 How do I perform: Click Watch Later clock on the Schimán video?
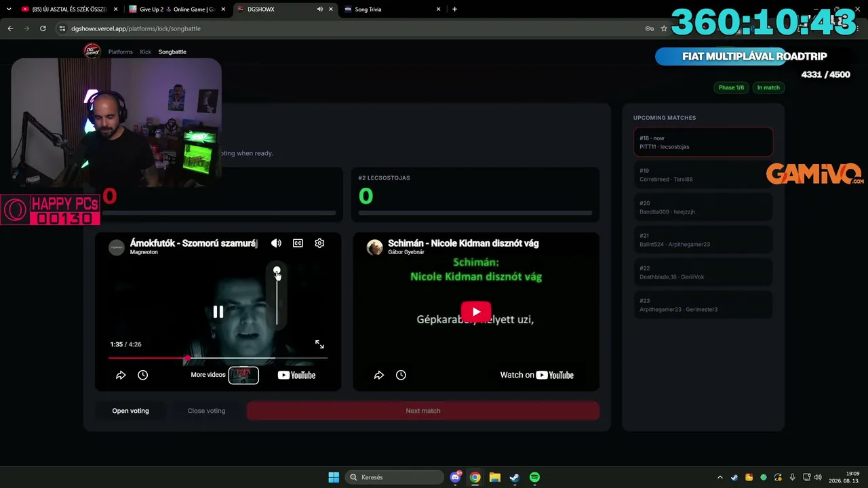click(x=401, y=375)
